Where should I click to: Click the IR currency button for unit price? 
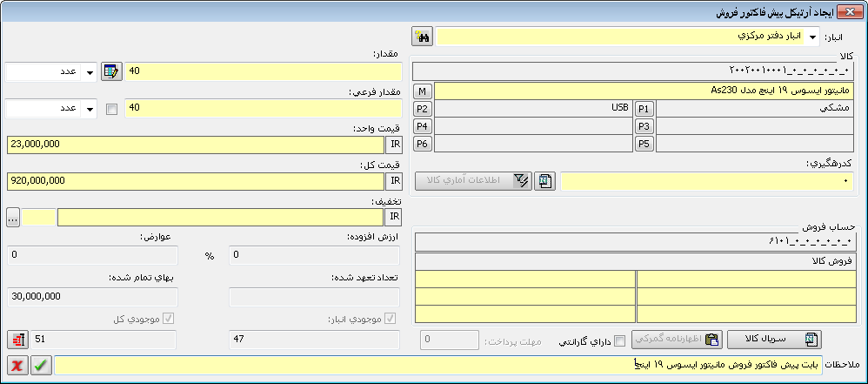coord(394,145)
